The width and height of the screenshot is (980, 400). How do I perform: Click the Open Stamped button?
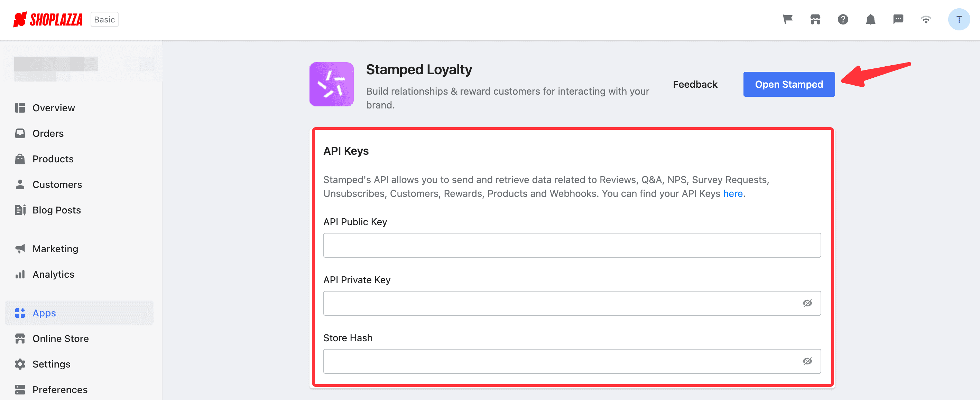(789, 84)
